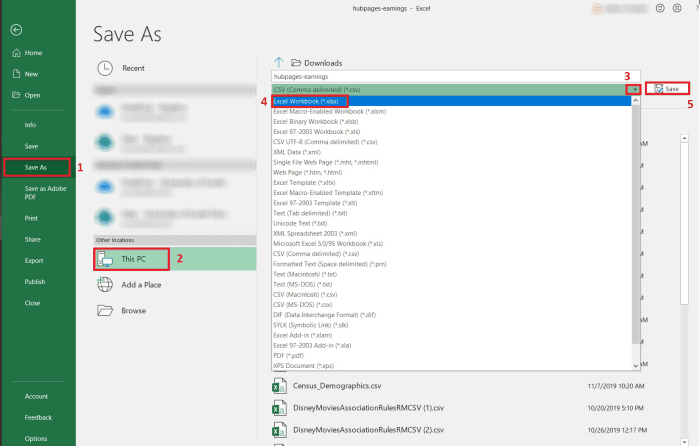Select Save As in the sidebar

[x=36, y=167]
